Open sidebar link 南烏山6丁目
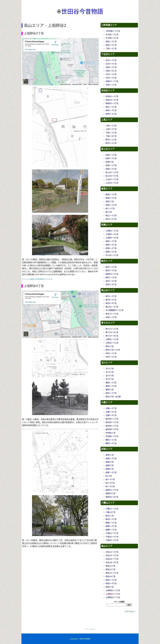 coord(110,577)
